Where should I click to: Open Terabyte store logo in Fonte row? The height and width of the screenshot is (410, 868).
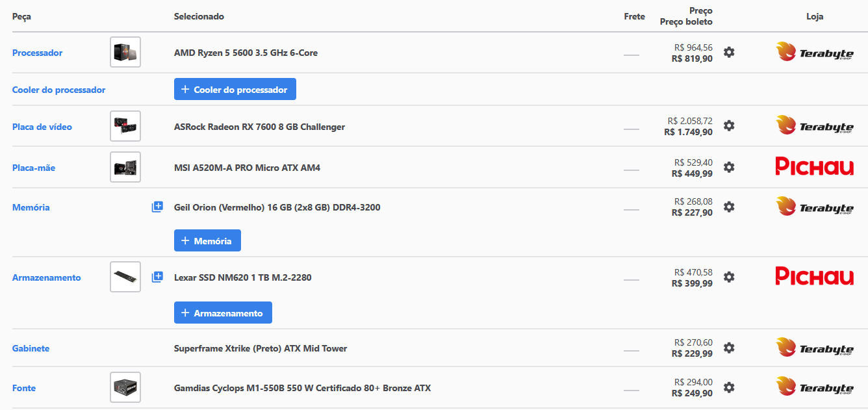click(x=814, y=387)
